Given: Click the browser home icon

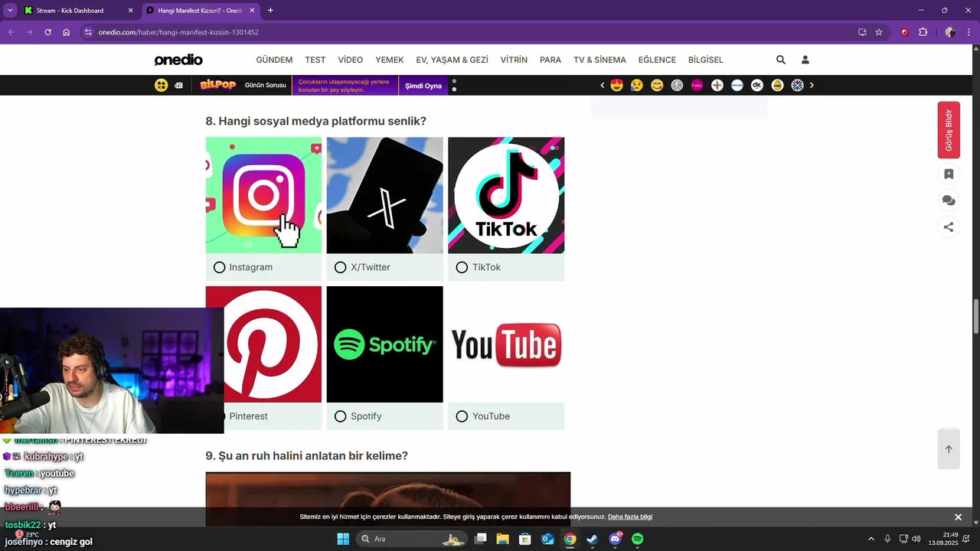Looking at the screenshot, I should (67, 32).
